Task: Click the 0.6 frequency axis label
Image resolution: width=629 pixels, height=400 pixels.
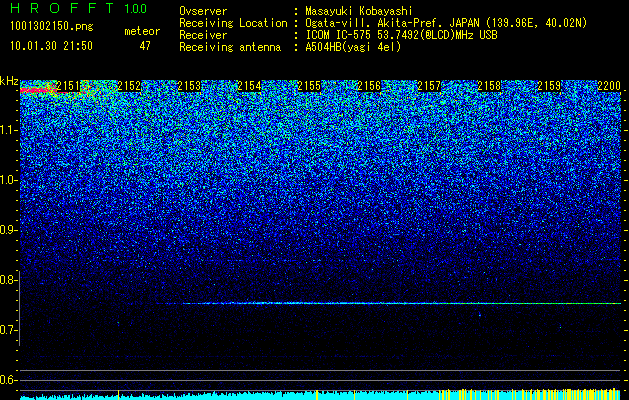Action: 9,380
